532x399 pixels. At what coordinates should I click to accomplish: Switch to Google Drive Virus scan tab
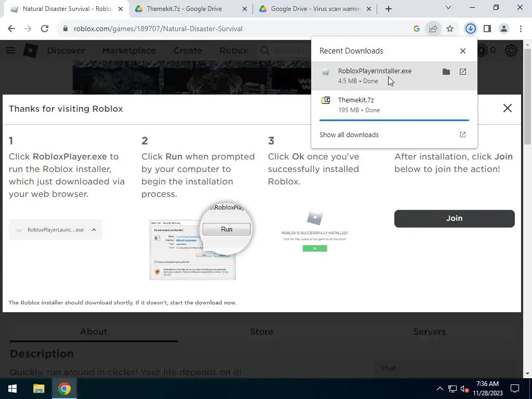[x=315, y=9]
